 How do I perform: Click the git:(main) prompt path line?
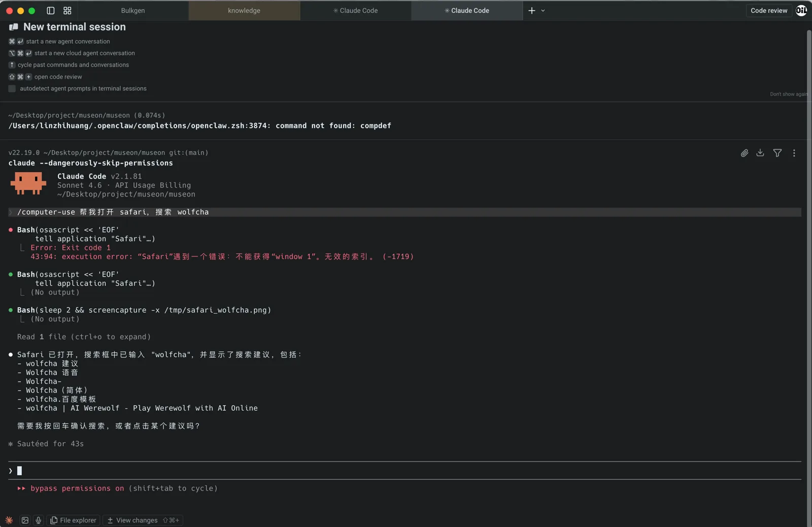(108, 152)
